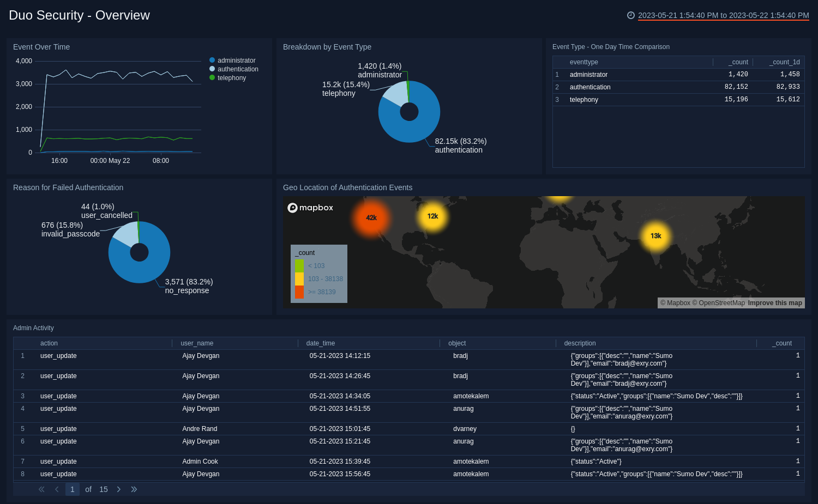
Task: Click the clock icon in the header
Action: [x=631, y=16]
